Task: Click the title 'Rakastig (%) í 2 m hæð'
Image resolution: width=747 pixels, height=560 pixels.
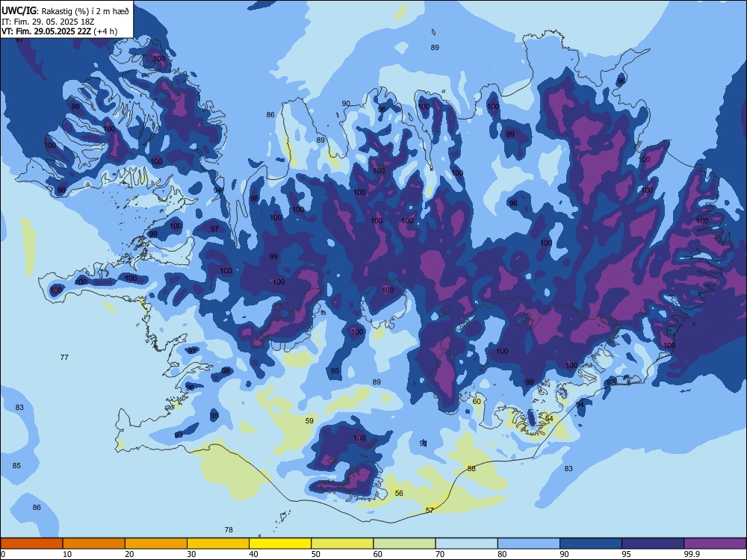Action: point(85,11)
